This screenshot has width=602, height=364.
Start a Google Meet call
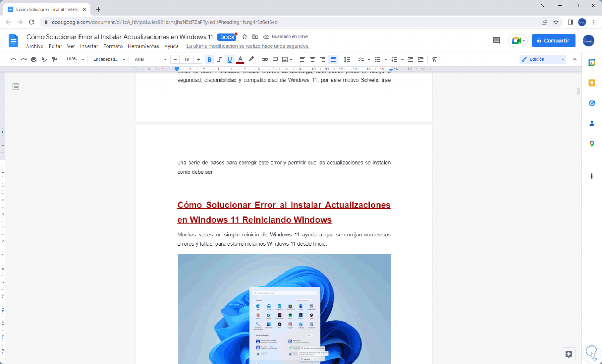[x=518, y=40]
